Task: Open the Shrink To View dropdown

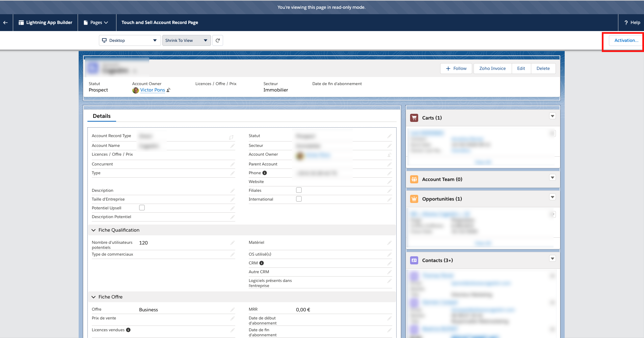Action: click(186, 41)
